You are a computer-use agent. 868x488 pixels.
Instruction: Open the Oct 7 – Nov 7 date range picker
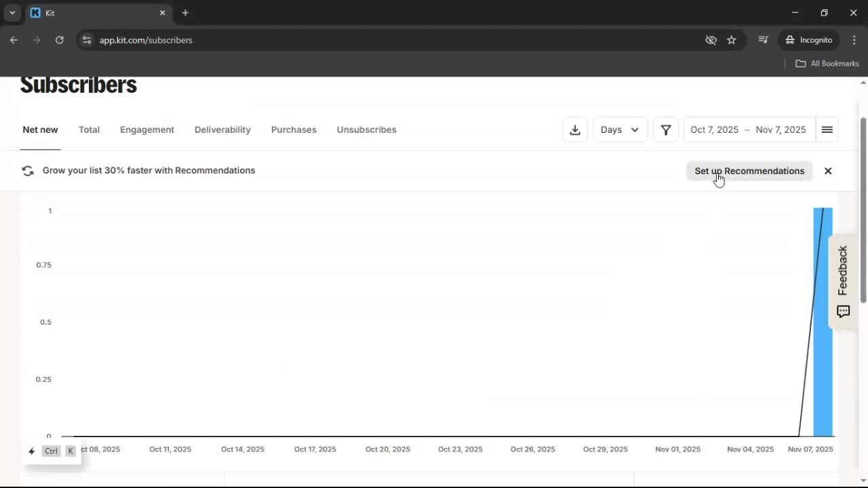coord(748,129)
